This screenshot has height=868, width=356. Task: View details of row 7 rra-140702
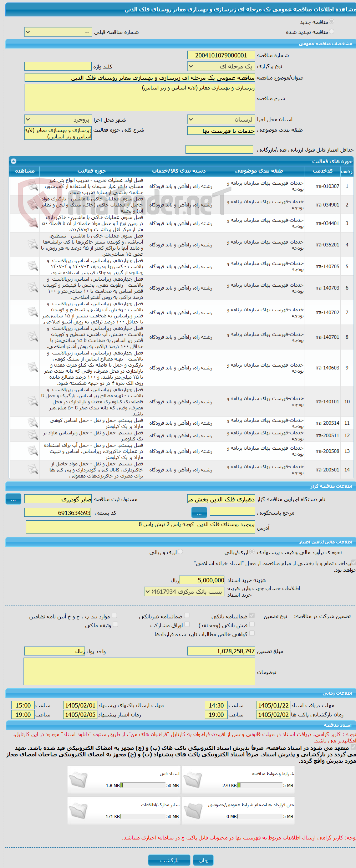33,312
